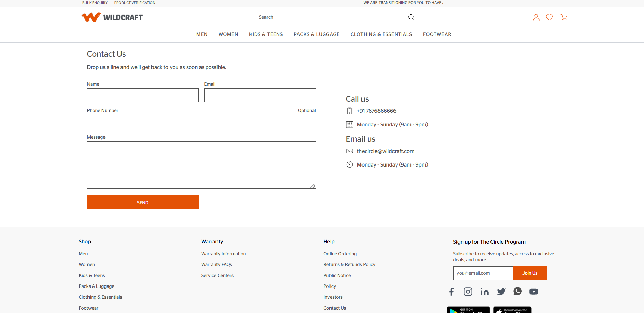644x313 pixels.
Task: Click the phone number +91 7676866666
Action: coord(376,111)
